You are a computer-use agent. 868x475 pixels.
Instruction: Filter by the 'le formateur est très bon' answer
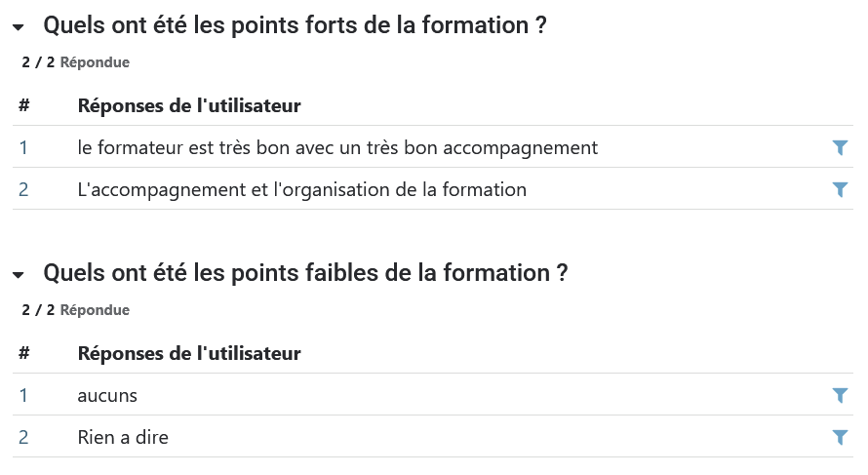pos(840,148)
